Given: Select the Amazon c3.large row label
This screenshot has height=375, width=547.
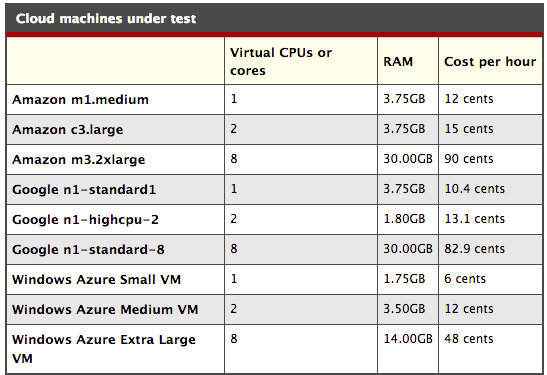Looking at the screenshot, I should [68, 130].
